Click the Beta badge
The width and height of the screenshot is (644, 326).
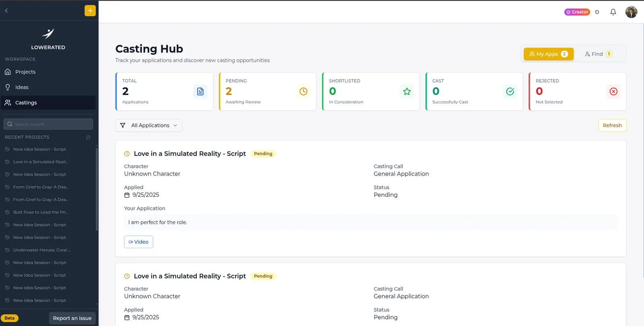(x=10, y=318)
